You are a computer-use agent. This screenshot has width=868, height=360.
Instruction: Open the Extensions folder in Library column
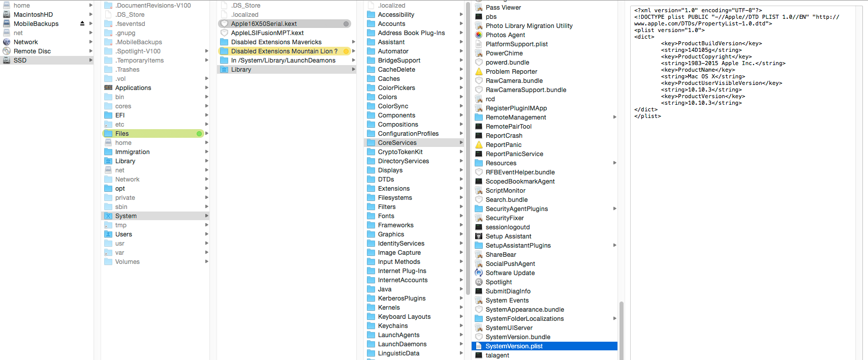coord(414,189)
